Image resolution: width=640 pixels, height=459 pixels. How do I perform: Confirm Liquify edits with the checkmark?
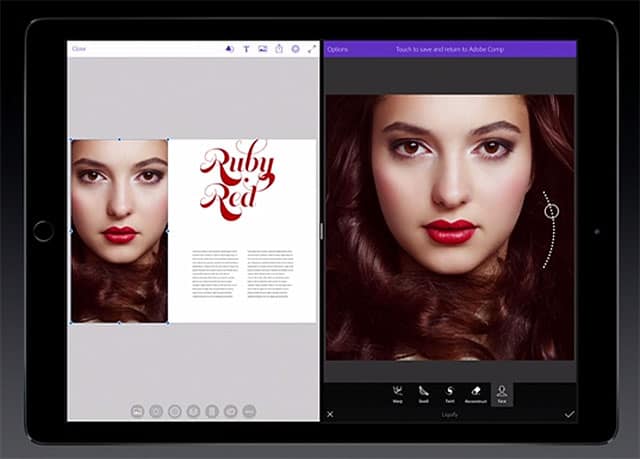click(569, 414)
